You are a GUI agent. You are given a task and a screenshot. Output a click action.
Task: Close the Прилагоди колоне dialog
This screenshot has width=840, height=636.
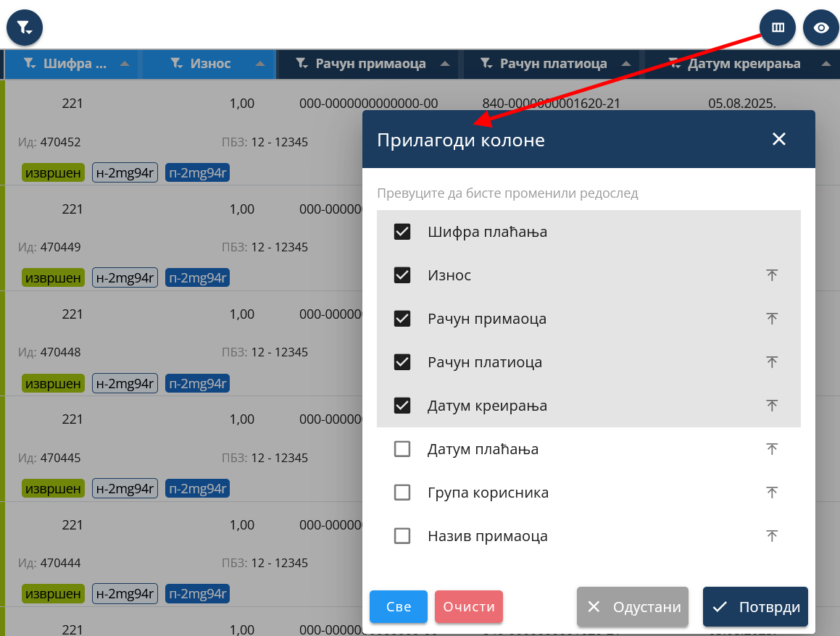pos(778,139)
